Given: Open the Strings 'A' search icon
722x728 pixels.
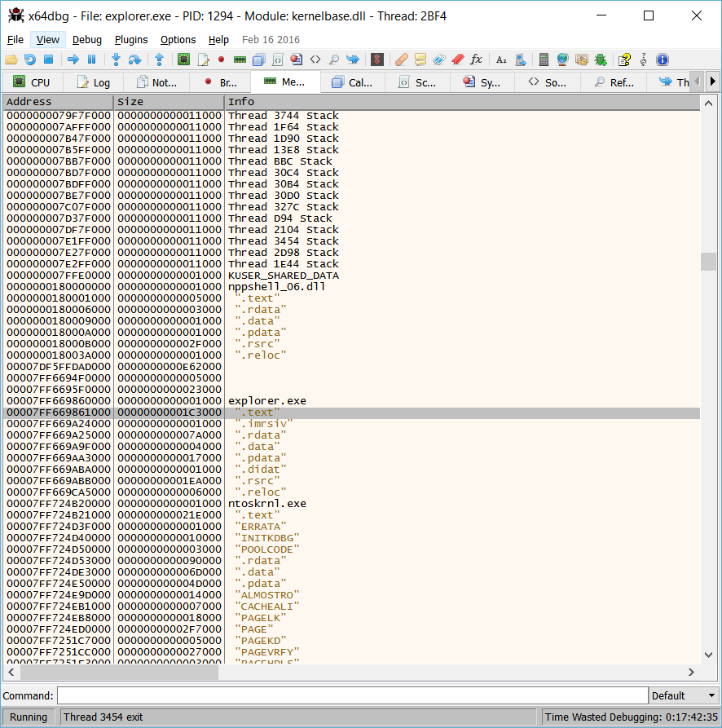Looking at the screenshot, I should coord(501,60).
